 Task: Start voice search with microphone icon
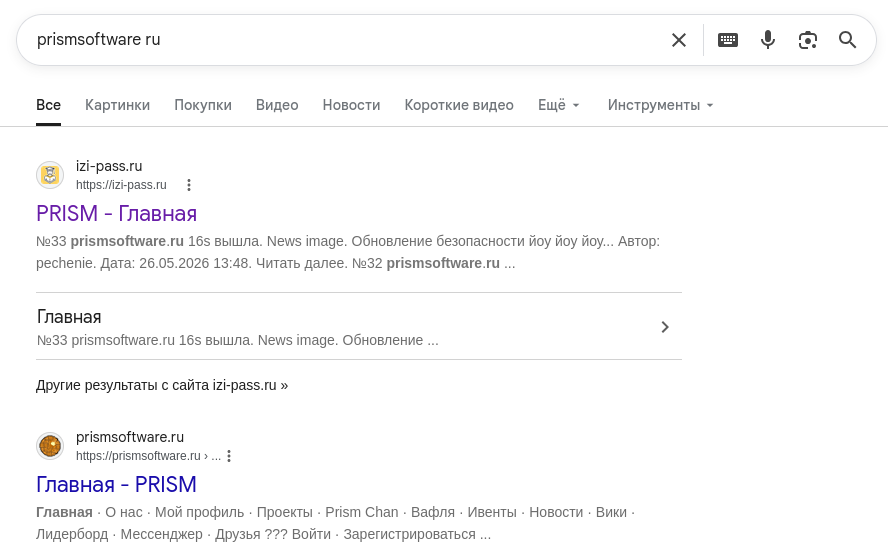[768, 40]
